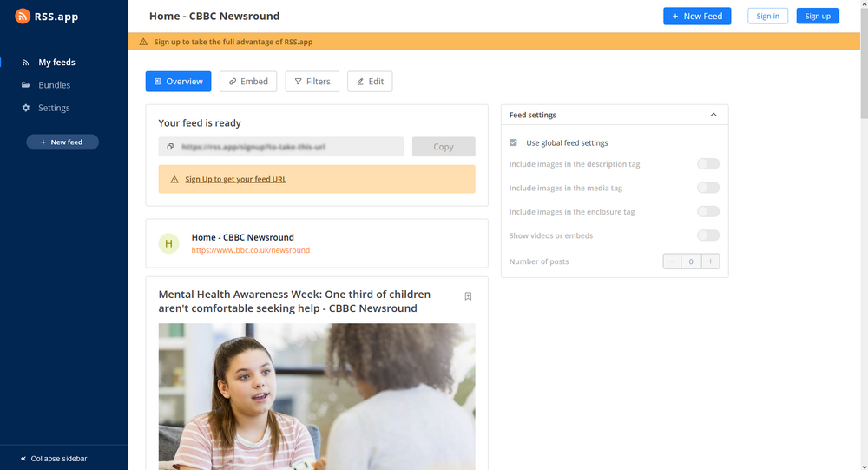
Task: Click the Number of posts value field
Action: pos(691,261)
